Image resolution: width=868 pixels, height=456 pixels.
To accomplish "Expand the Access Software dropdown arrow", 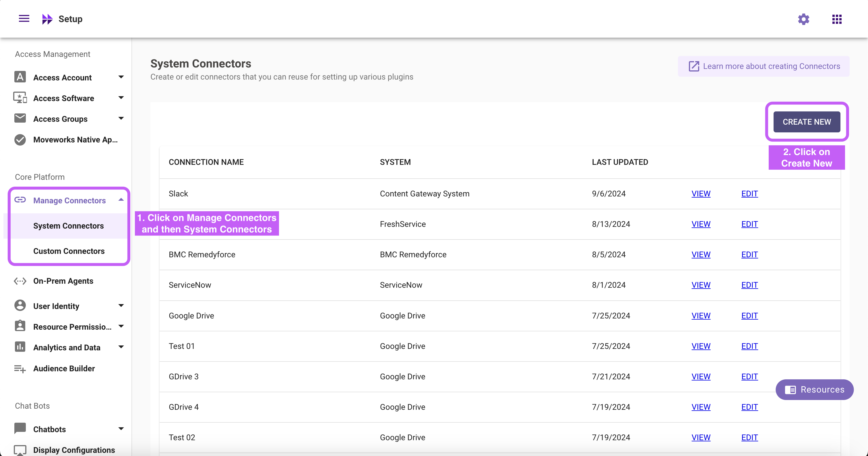I will click(x=121, y=98).
